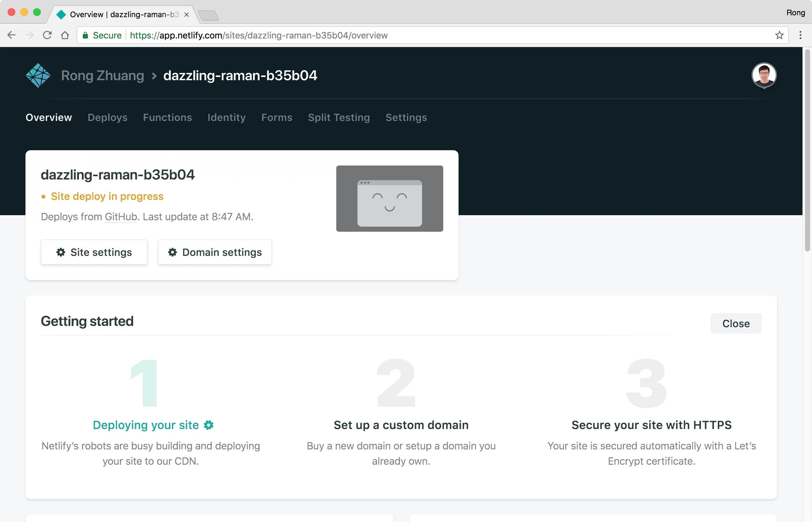Click the site preview thumbnail
This screenshot has width=812, height=522.
click(389, 199)
